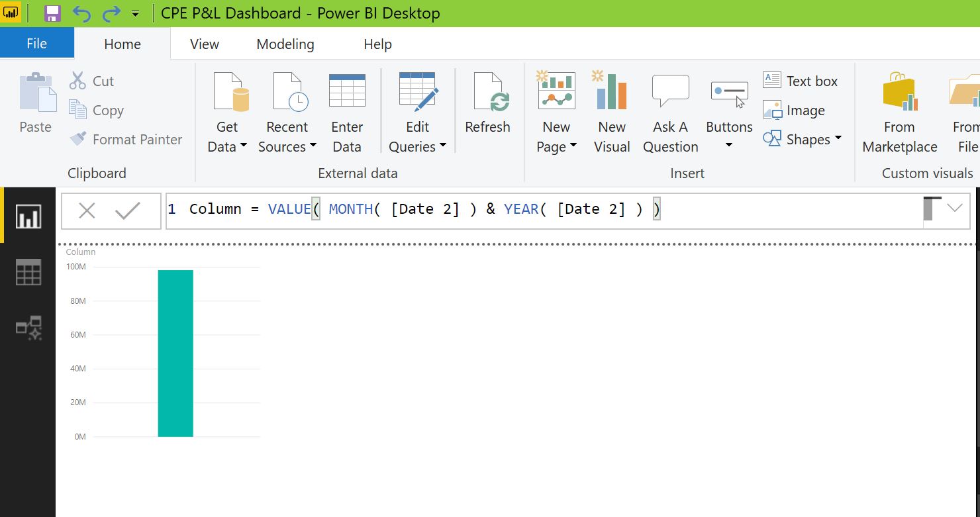Click the Get Data icon
The height and width of the screenshot is (517, 980).
coord(231,91)
